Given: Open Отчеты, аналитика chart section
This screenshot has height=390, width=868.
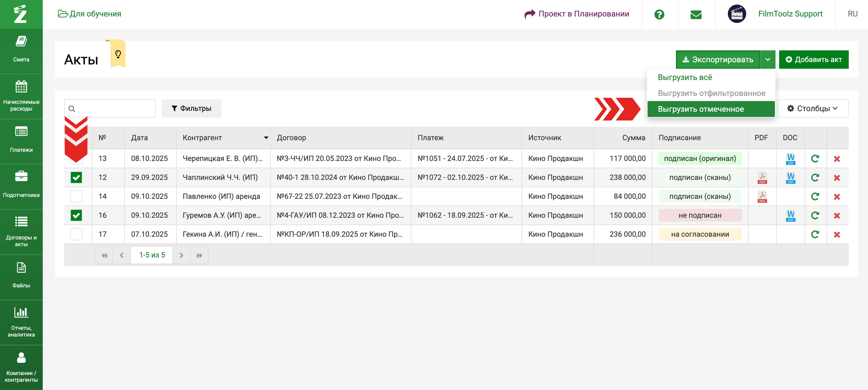Looking at the screenshot, I should 21,321.
